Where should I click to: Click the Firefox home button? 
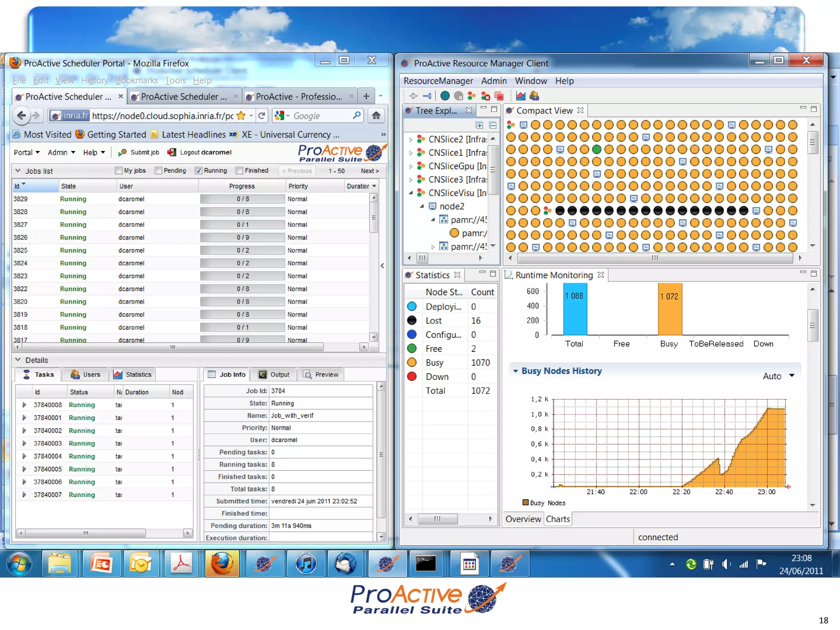point(376,116)
